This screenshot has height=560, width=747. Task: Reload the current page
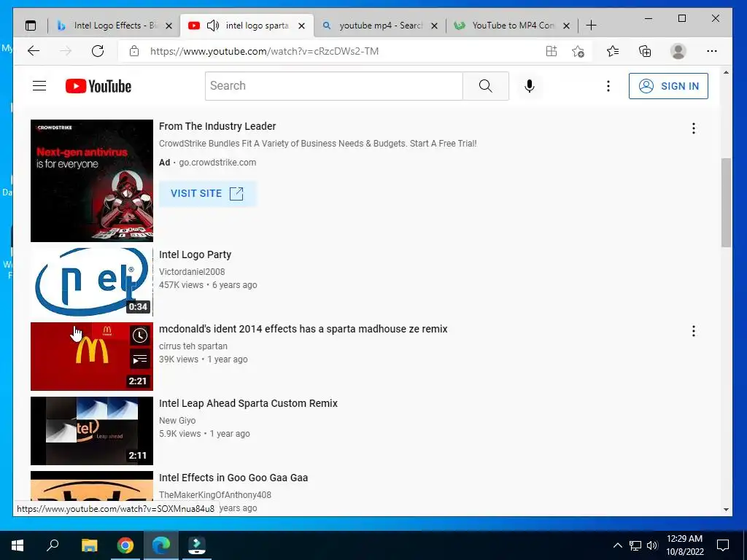98,51
